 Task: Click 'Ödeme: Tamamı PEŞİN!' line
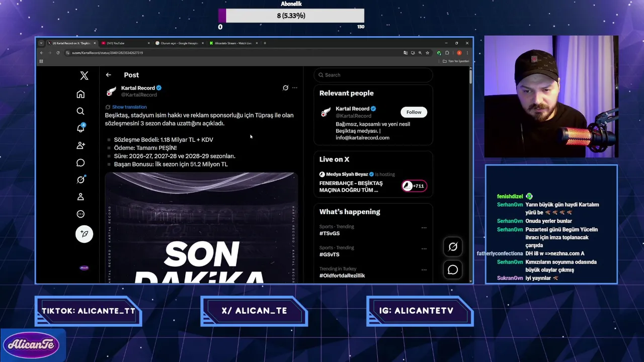click(x=145, y=148)
